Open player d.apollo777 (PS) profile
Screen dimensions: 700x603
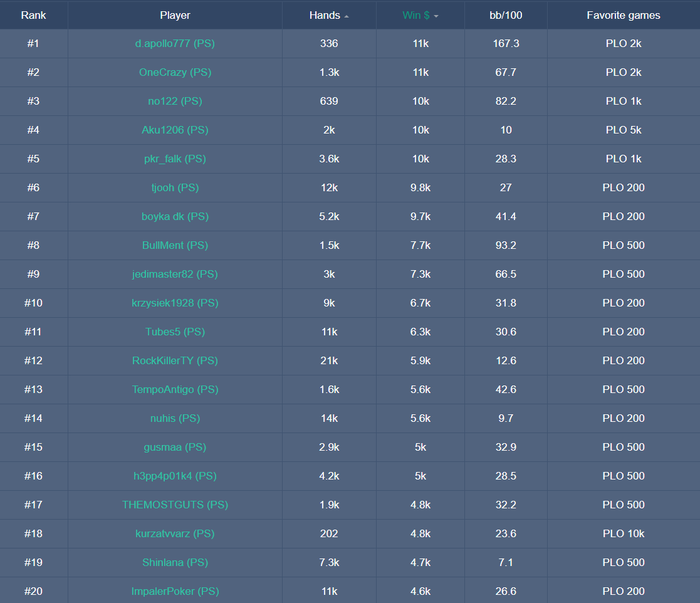[175, 43]
